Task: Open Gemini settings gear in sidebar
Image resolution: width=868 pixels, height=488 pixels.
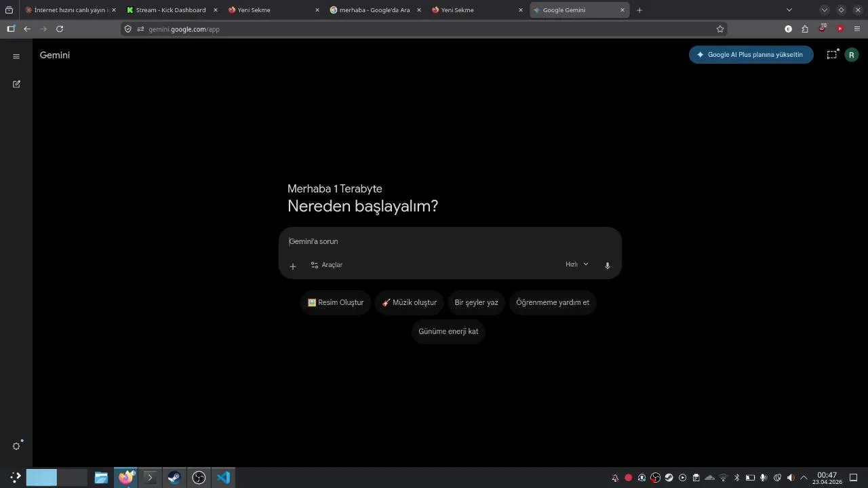Action: 16,446
